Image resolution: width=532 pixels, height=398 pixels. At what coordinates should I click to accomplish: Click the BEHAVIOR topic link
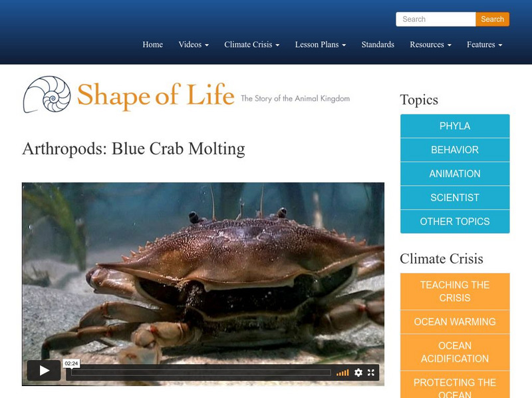tap(454, 150)
